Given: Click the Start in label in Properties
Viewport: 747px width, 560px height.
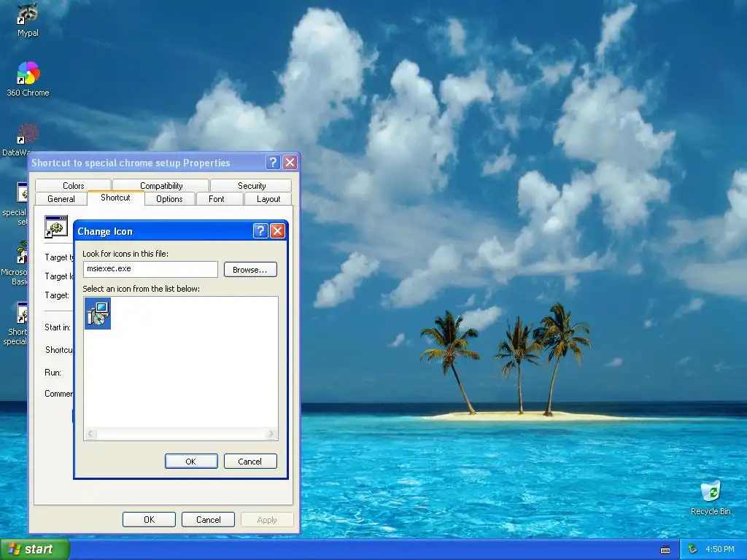Looking at the screenshot, I should coord(58,327).
